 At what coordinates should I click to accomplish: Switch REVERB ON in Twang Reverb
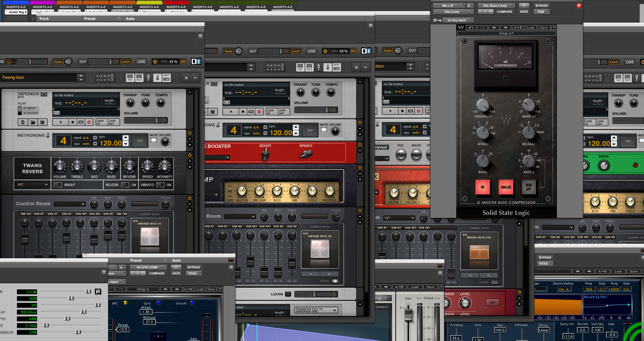(x=125, y=185)
